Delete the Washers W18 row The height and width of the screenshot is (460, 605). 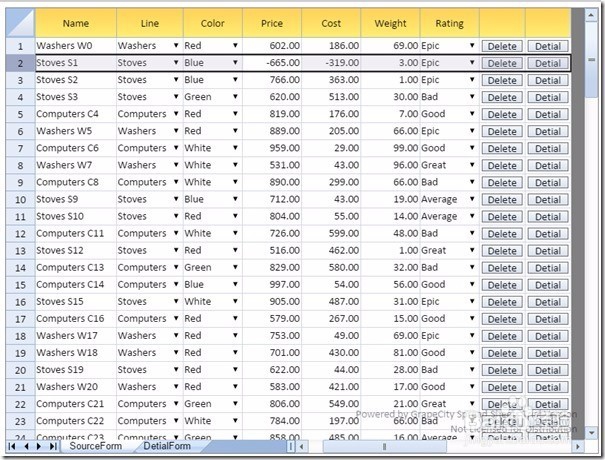tap(502, 353)
